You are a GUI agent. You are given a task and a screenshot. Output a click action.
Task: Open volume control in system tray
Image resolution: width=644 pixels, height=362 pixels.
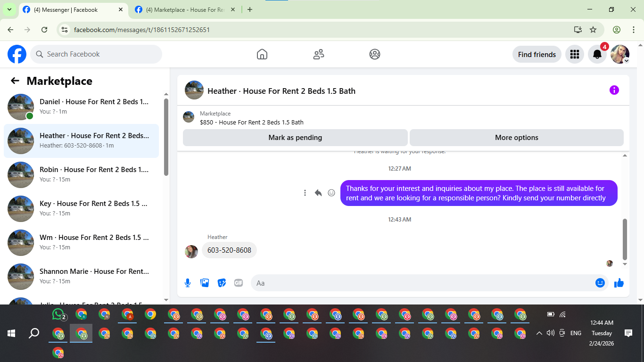coord(550,333)
